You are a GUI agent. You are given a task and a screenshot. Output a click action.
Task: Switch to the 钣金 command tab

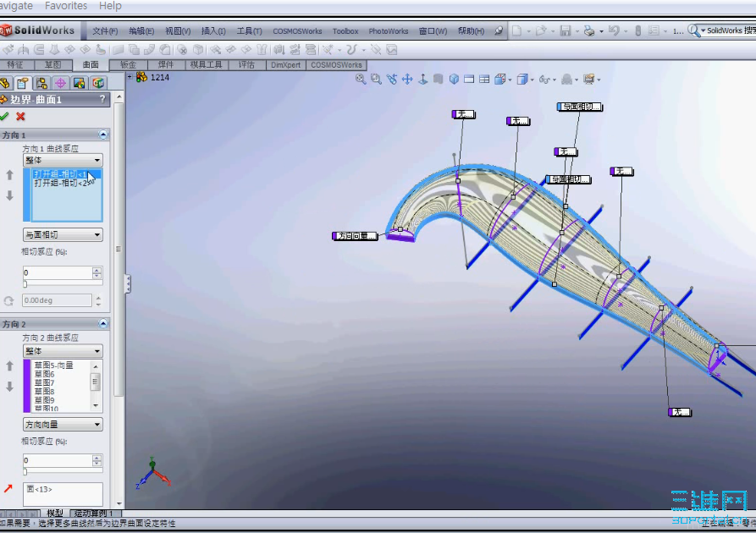[x=128, y=64]
